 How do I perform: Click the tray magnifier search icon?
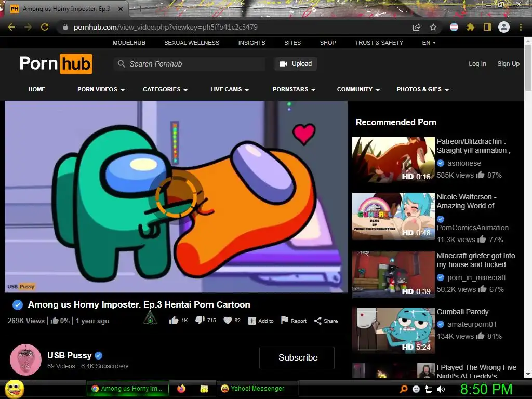coord(404,389)
